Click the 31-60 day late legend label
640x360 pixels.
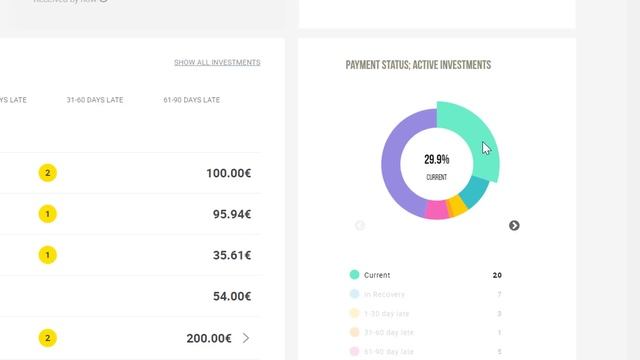click(x=389, y=332)
